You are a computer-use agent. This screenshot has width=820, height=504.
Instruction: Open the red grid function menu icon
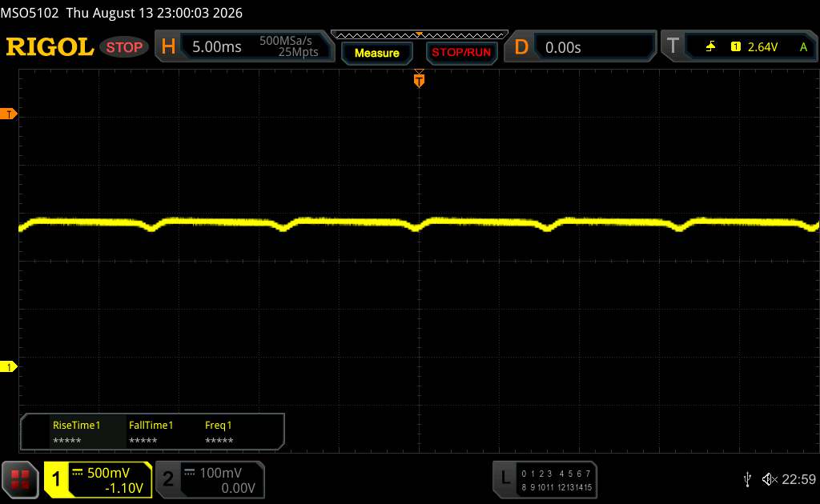coord(20,479)
